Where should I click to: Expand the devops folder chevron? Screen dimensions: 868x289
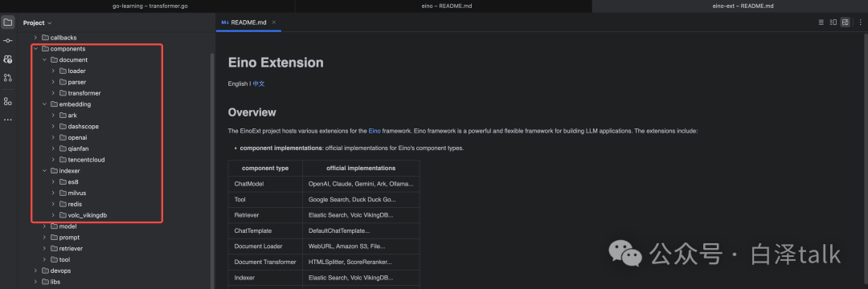(x=36, y=271)
